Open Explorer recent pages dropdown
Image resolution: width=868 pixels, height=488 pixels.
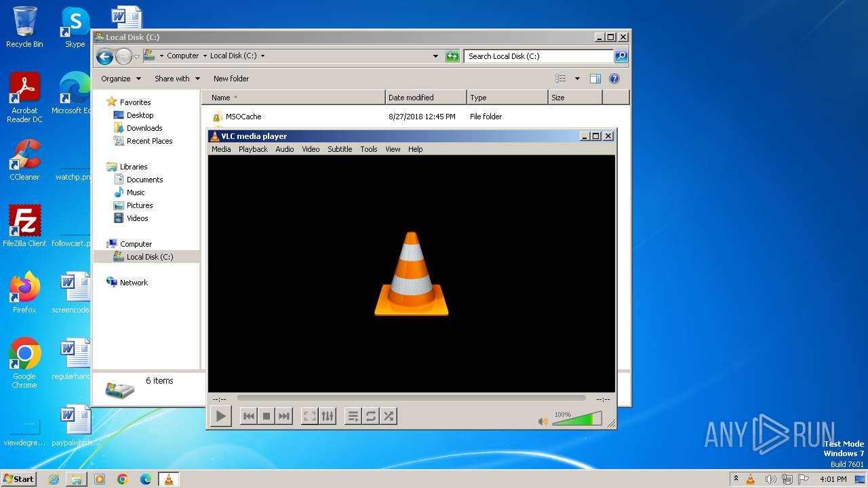136,56
